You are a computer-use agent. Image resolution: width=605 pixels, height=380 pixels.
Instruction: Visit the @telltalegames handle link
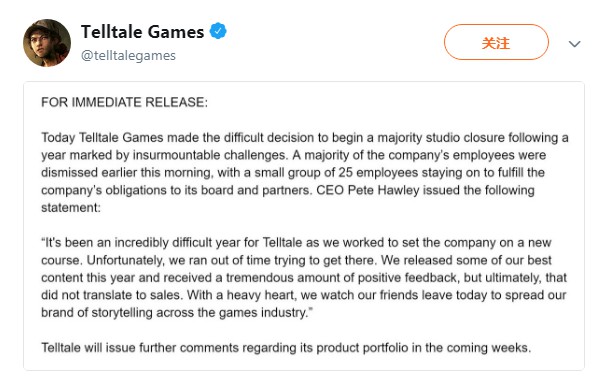(128, 56)
